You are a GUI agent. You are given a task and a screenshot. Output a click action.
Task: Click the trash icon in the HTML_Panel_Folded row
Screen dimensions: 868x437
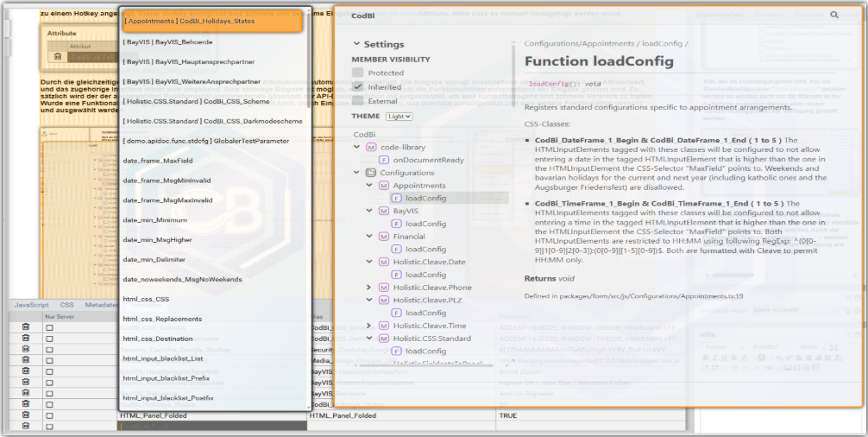pyautogui.click(x=26, y=415)
